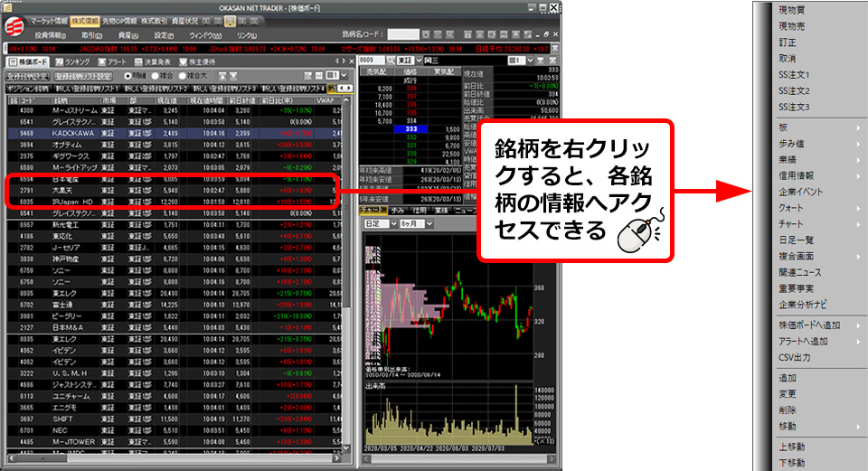Open the 設定 menu
868x471 pixels.
click(164, 35)
